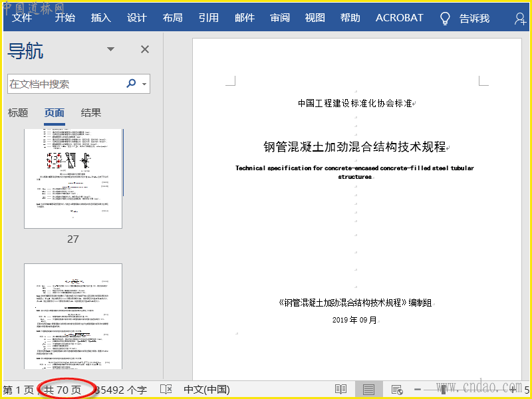Switch to the 审阅 ribbon tab
Viewport: 532px width, 399px height.
click(x=280, y=18)
